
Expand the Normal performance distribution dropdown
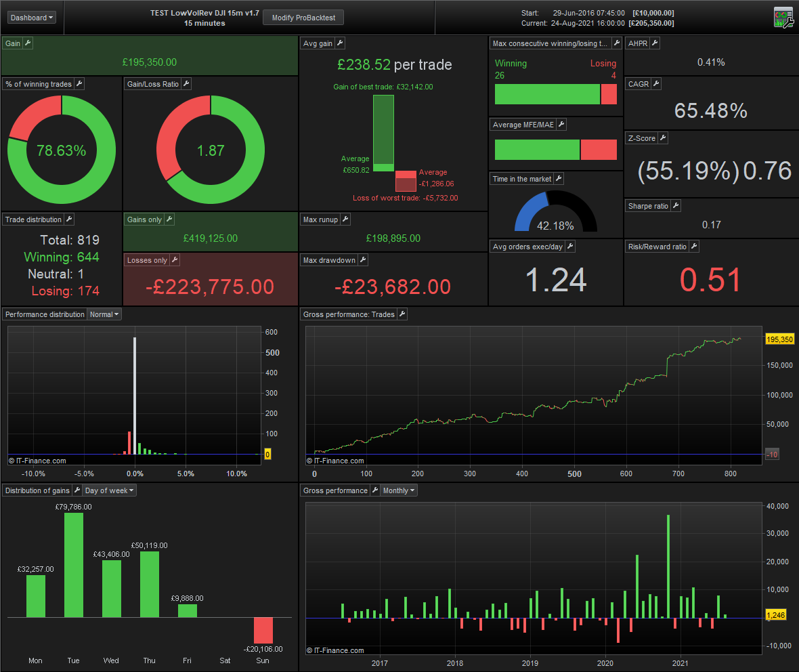pos(104,314)
